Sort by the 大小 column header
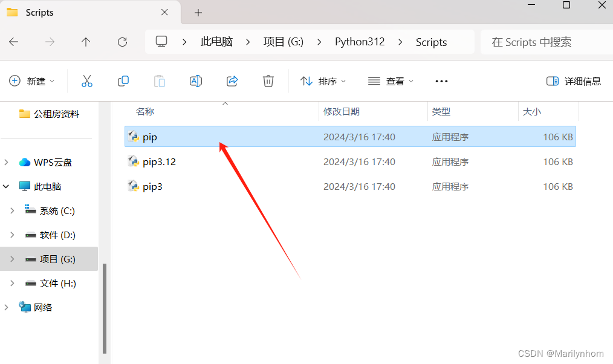Screen dimensions: 613x364 point(531,112)
